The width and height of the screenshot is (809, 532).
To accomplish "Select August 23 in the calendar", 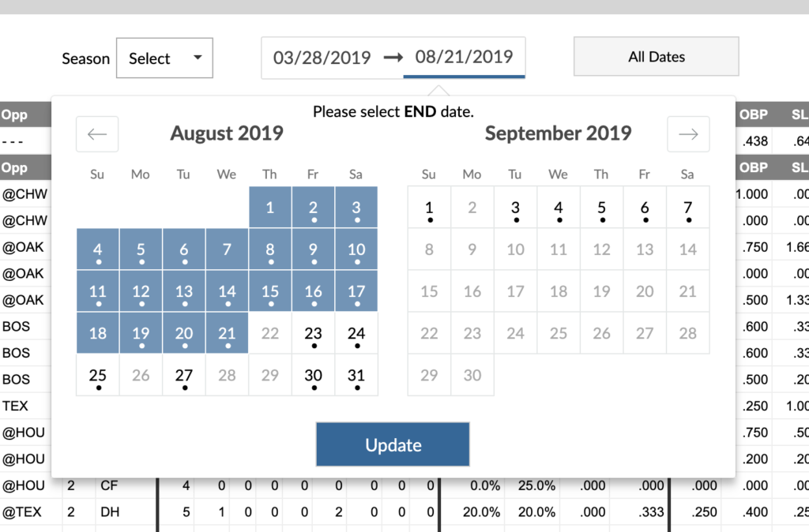I will pos(314,333).
